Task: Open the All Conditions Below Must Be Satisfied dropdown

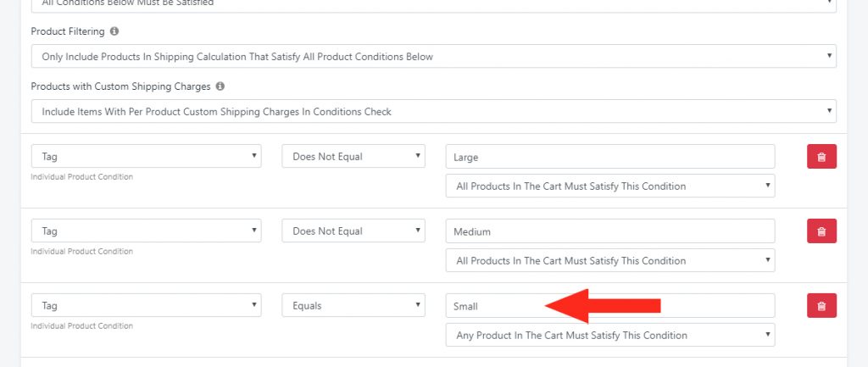Action: 433,5
